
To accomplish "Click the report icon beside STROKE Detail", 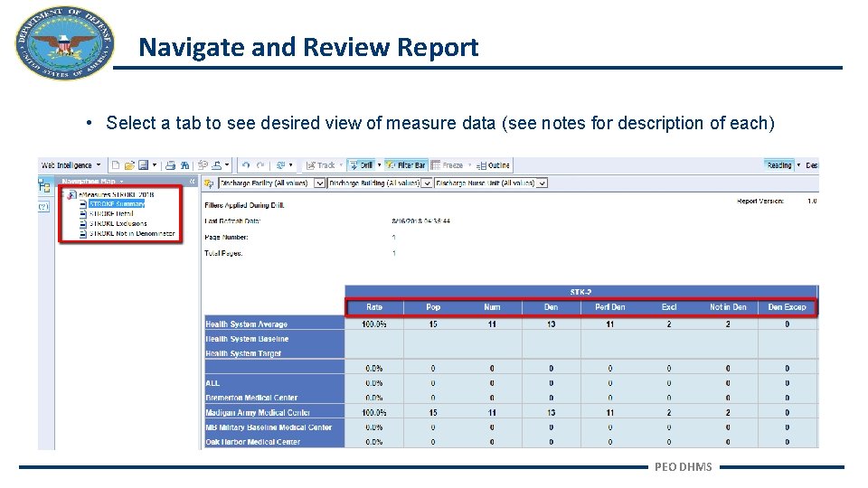I will (x=83, y=213).
